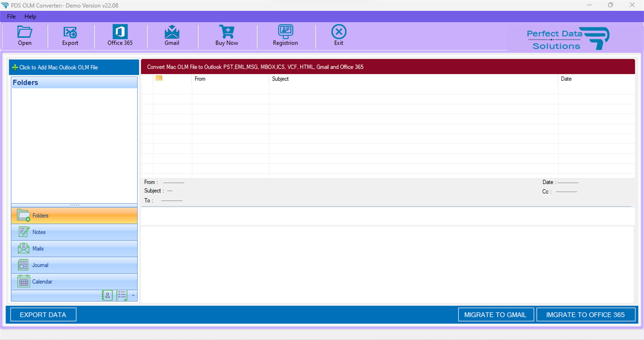The image size is (644, 340).
Task: Click Click to Add Mac Outlook OLM File
Action: click(x=74, y=67)
